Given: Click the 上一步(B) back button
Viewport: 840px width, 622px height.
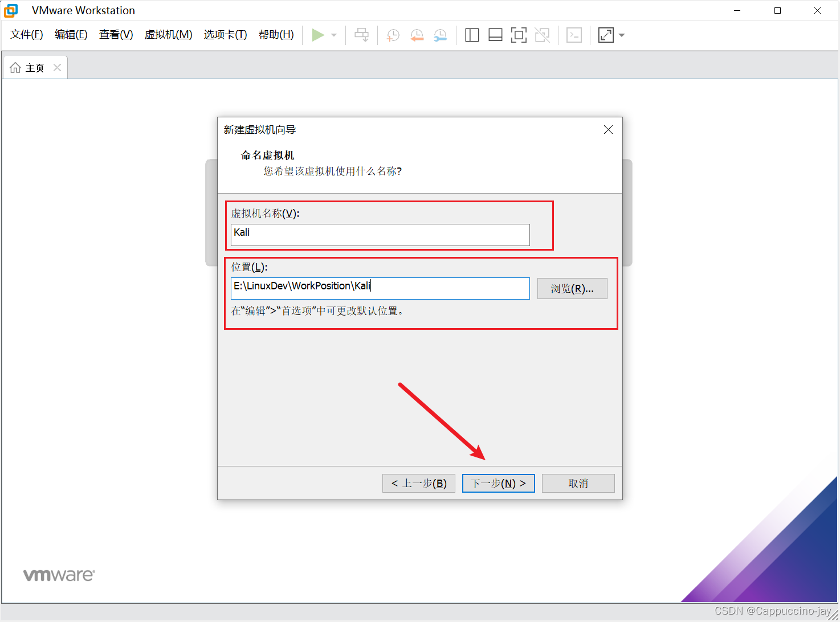Looking at the screenshot, I should (x=419, y=484).
